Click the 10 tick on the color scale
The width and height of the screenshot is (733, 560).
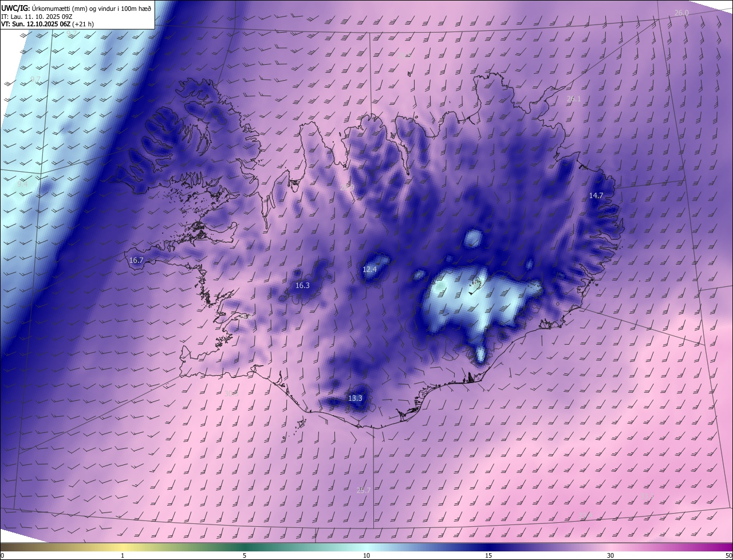pos(366,555)
